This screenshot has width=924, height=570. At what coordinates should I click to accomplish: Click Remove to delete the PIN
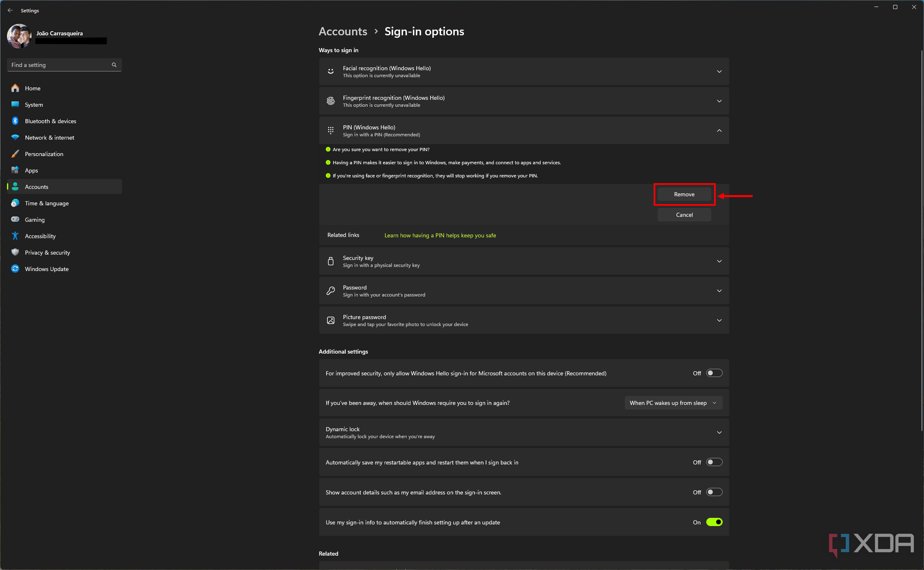684,194
